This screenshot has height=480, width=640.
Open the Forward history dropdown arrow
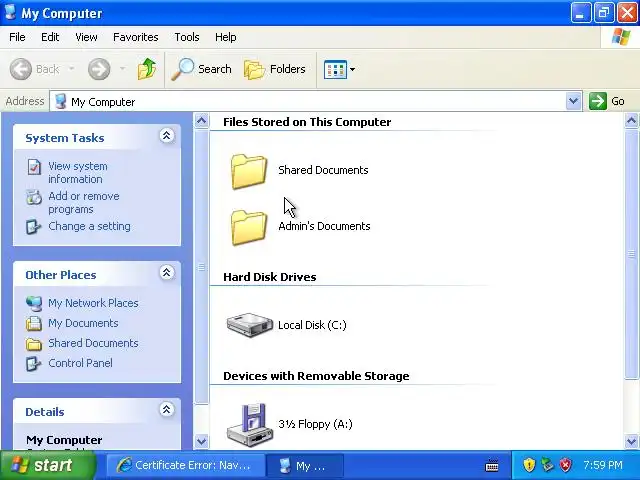pos(122,69)
